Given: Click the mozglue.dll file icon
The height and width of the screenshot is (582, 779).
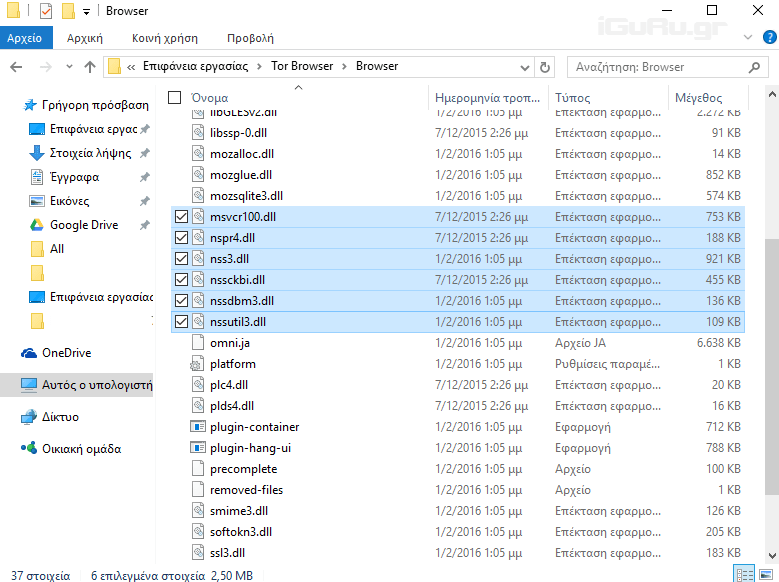Looking at the screenshot, I should point(198,175).
